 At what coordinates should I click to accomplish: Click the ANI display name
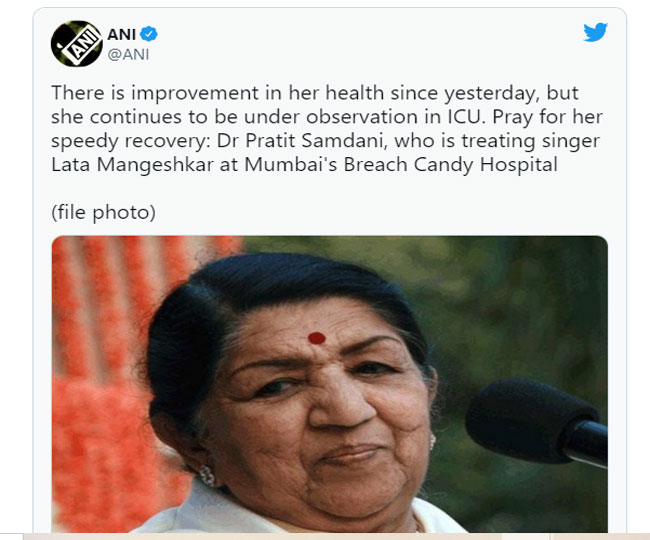pos(121,34)
